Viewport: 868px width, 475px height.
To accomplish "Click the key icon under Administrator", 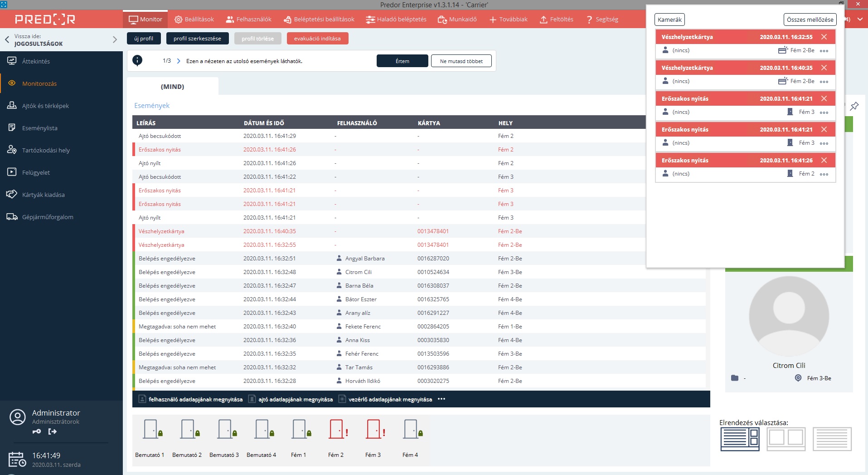I will pyautogui.click(x=37, y=431).
